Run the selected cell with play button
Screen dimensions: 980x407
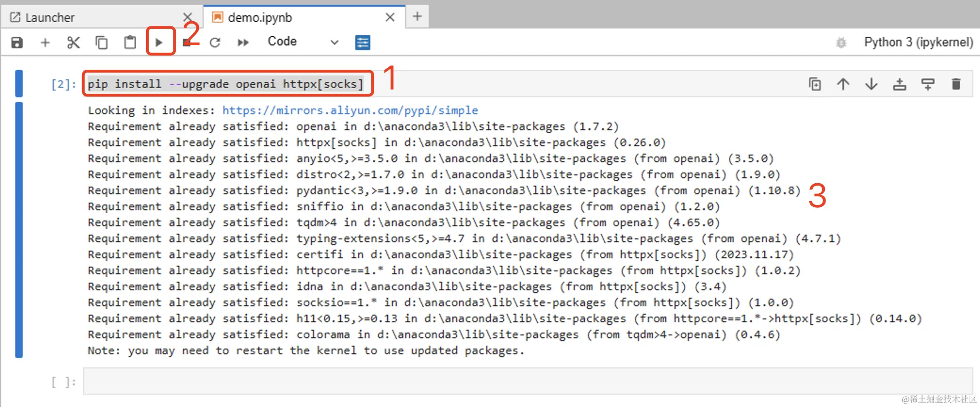point(159,43)
